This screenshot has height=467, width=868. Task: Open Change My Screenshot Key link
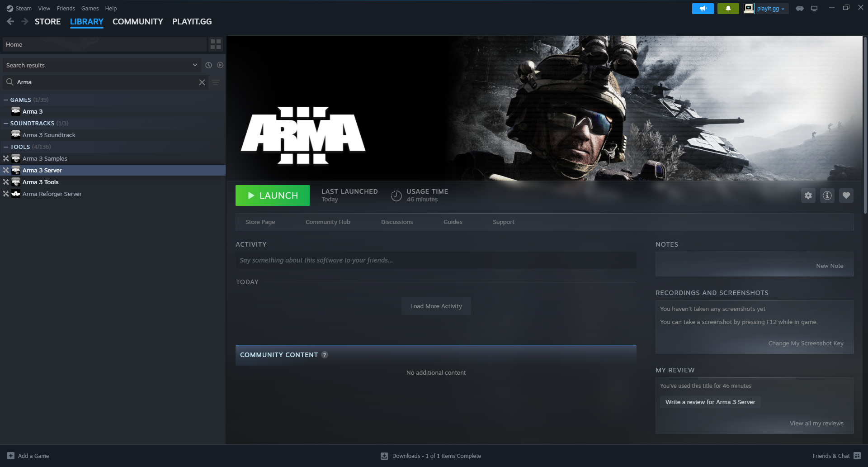tap(806, 343)
